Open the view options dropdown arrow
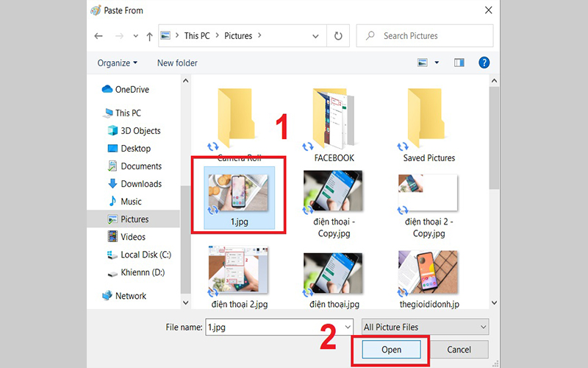 tap(437, 63)
